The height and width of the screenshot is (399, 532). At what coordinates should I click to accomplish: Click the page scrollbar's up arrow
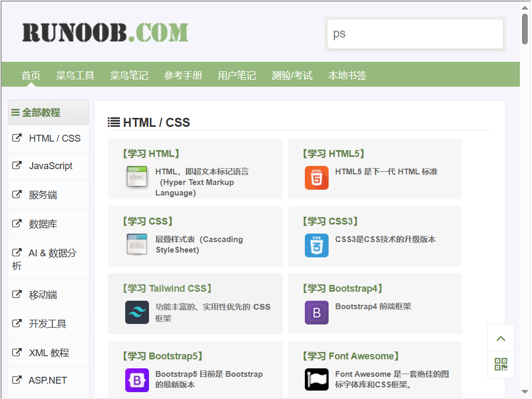[x=525, y=7]
